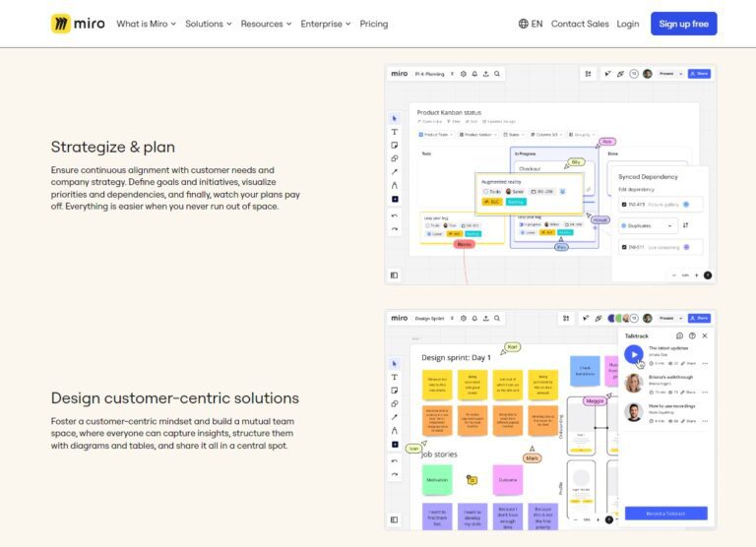Open the globe EN language selector

point(530,24)
